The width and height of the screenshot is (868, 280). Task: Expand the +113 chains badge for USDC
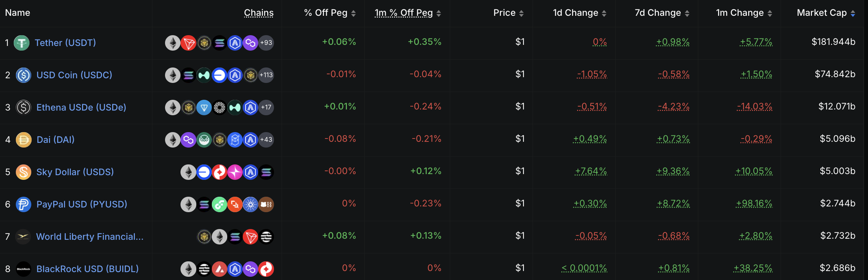266,75
